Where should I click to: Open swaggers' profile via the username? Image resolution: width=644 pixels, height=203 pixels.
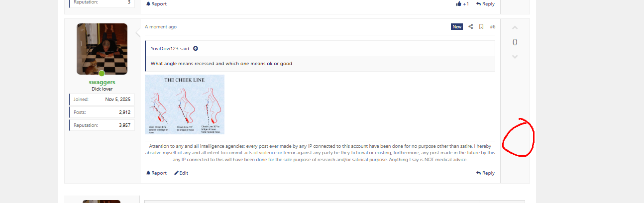tap(102, 82)
